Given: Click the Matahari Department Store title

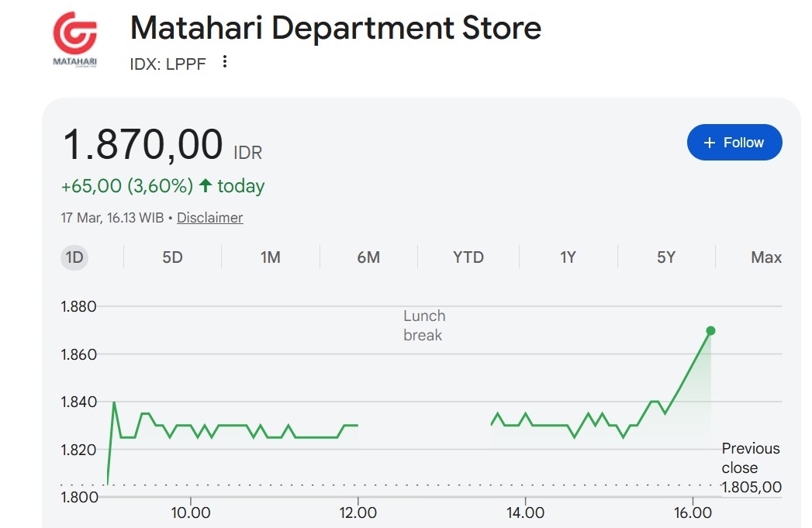Looking at the screenshot, I should point(335,29).
